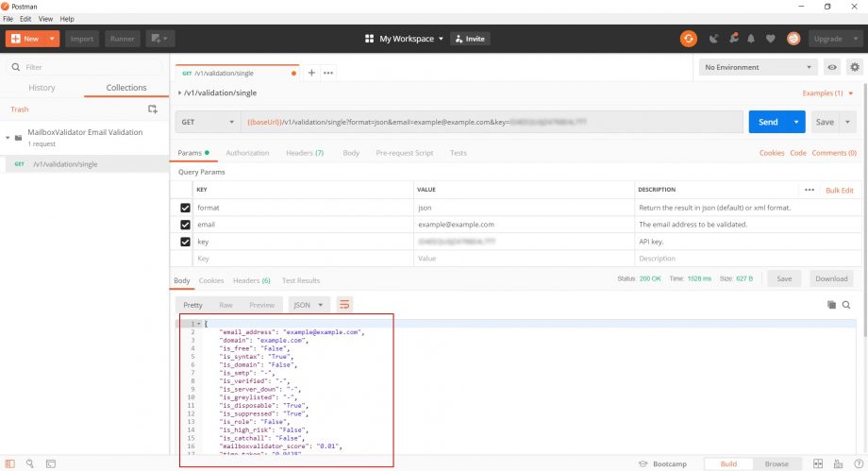Switch the Build/Browse toggle to Browse
Screen dimensions: 868x471
tap(776, 463)
